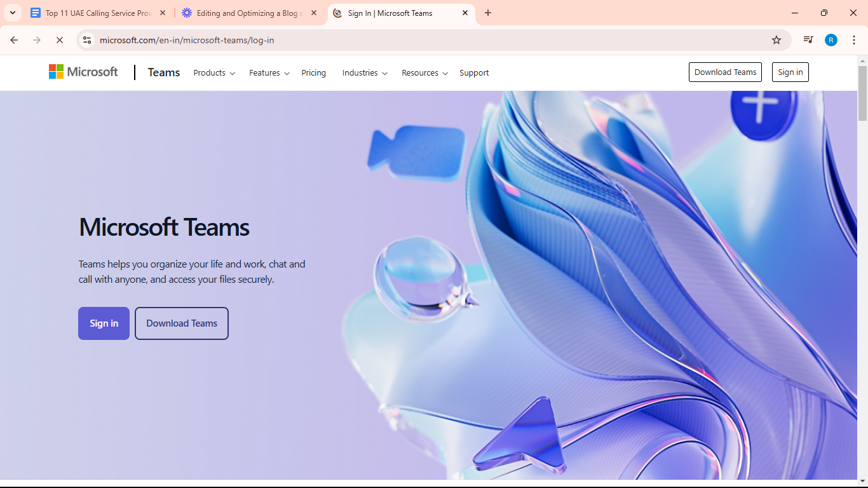The image size is (868, 488).
Task: Click the purple Sign in button
Action: click(104, 323)
